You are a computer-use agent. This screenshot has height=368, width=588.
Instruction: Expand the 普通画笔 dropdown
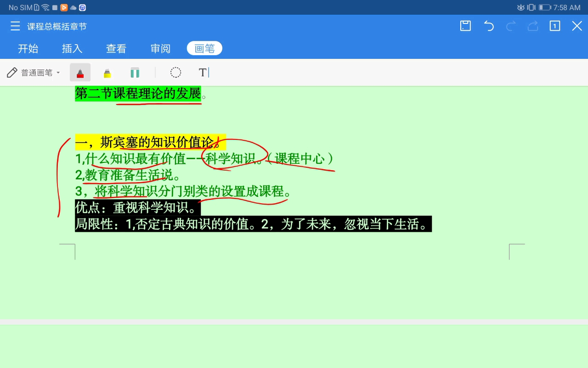pyautogui.click(x=34, y=73)
